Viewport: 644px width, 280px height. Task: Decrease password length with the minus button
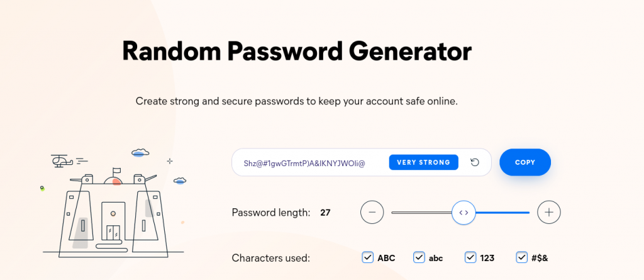click(x=372, y=213)
